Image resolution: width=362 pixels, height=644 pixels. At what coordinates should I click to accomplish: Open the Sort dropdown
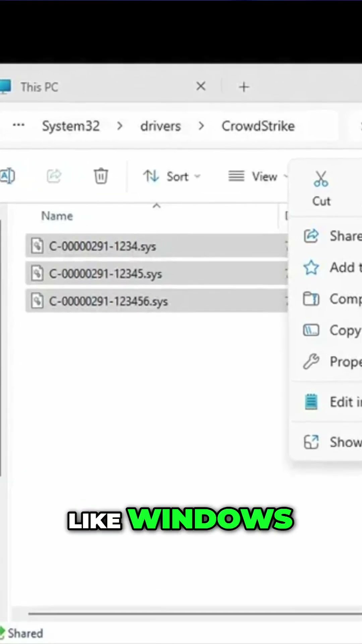(172, 176)
